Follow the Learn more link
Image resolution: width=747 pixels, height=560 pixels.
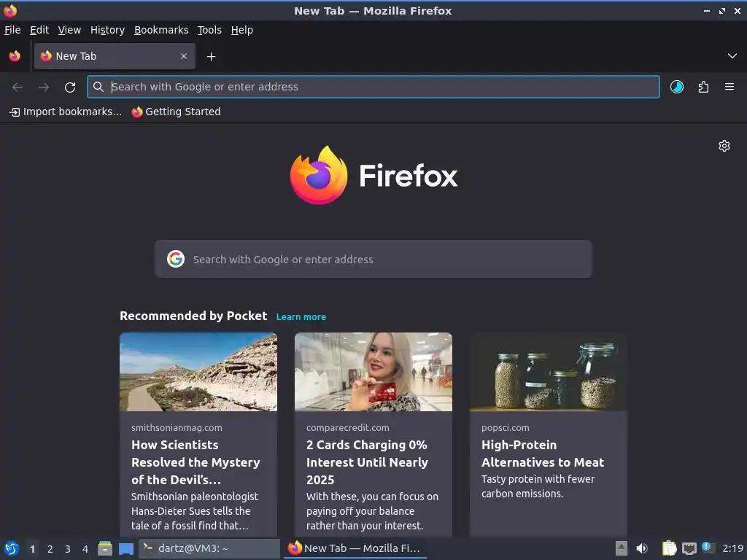coord(301,317)
